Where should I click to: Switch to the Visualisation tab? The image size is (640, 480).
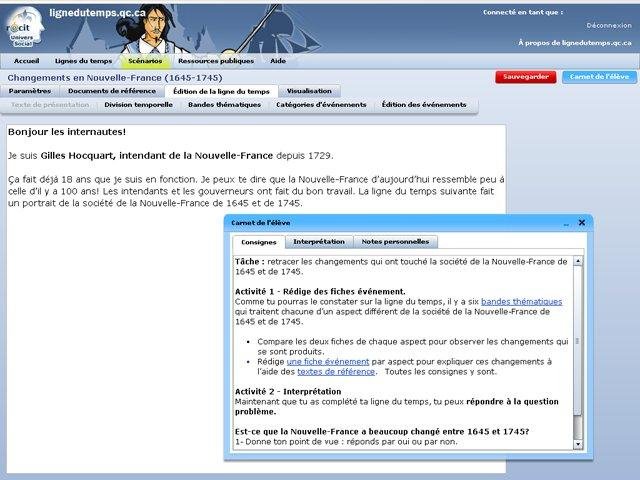(x=309, y=91)
